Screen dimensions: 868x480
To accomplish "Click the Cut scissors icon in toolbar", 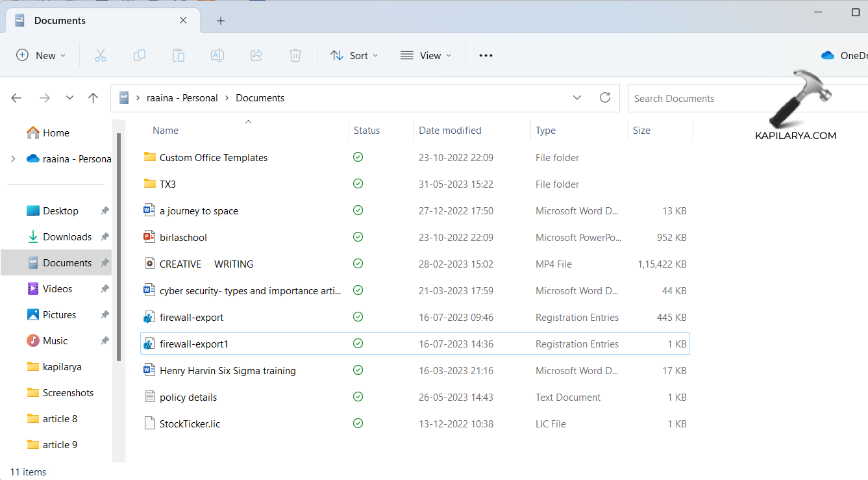I will click(101, 56).
